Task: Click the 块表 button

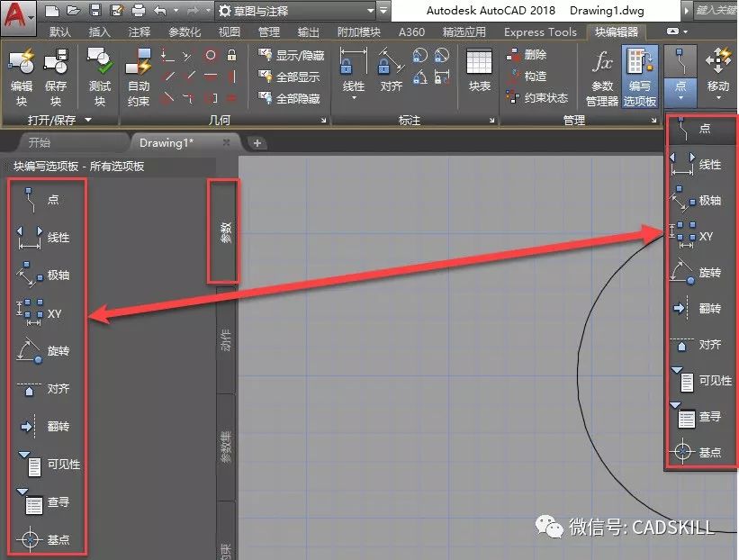Action: [x=479, y=71]
